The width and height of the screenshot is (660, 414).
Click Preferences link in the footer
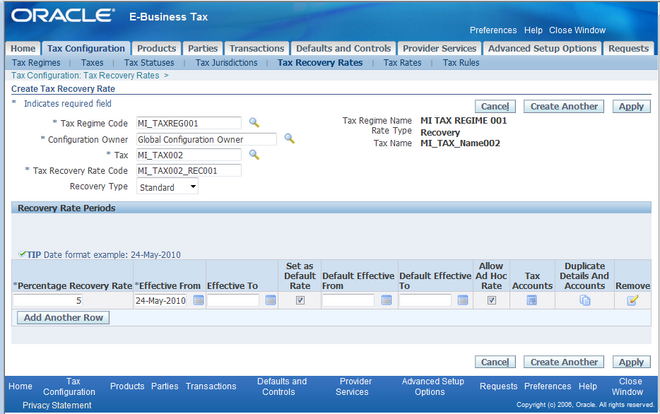point(548,386)
